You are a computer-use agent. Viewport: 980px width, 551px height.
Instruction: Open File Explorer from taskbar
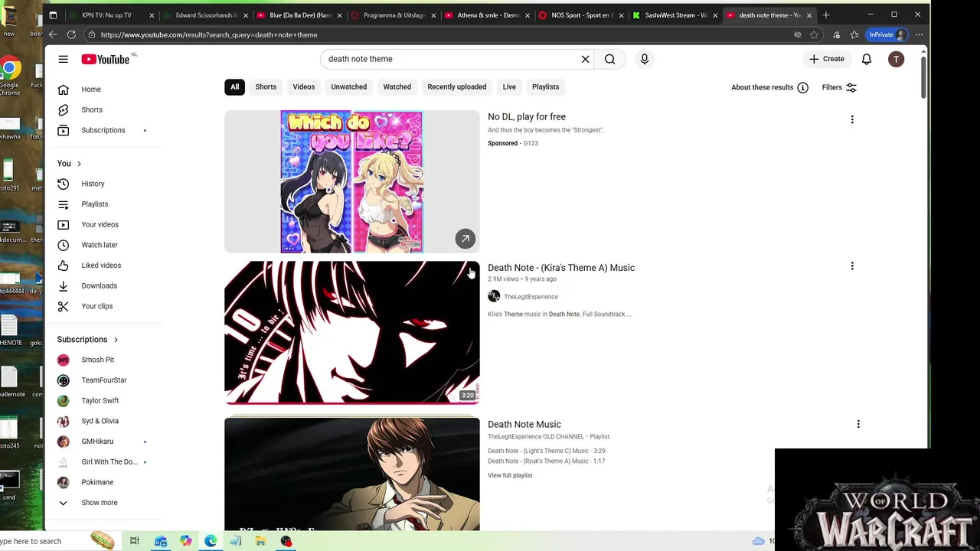(x=260, y=541)
